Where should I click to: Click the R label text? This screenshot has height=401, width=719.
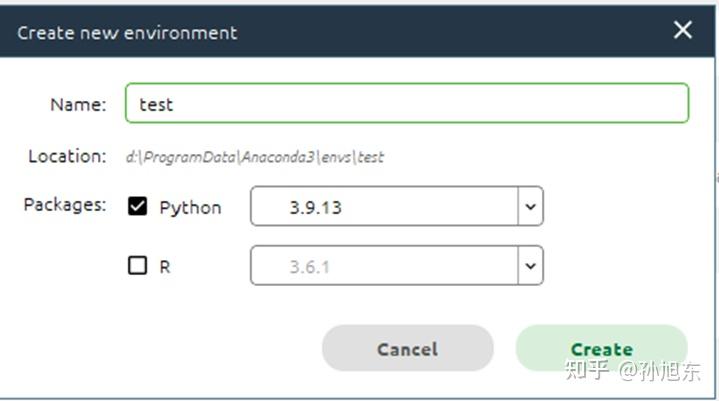tap(165, 267)
